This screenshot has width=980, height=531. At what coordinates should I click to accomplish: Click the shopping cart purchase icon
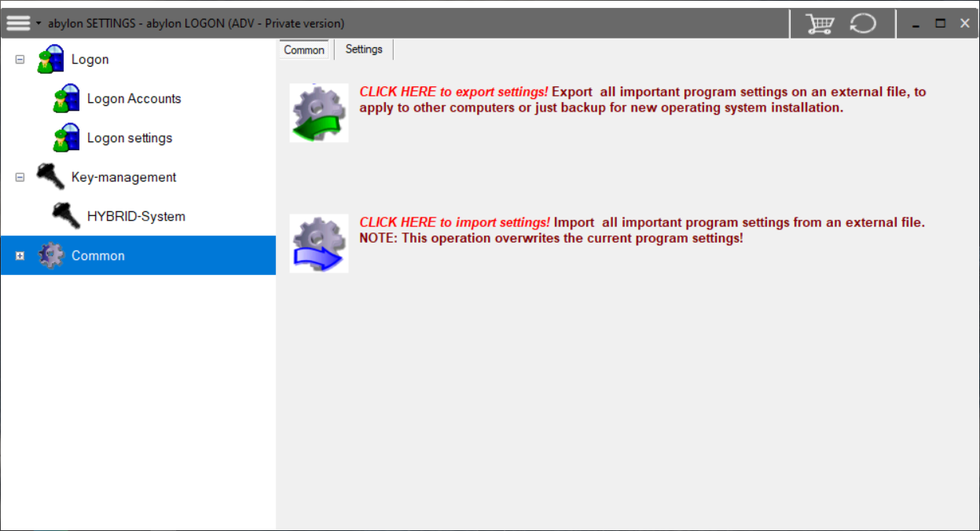[820, 24]
